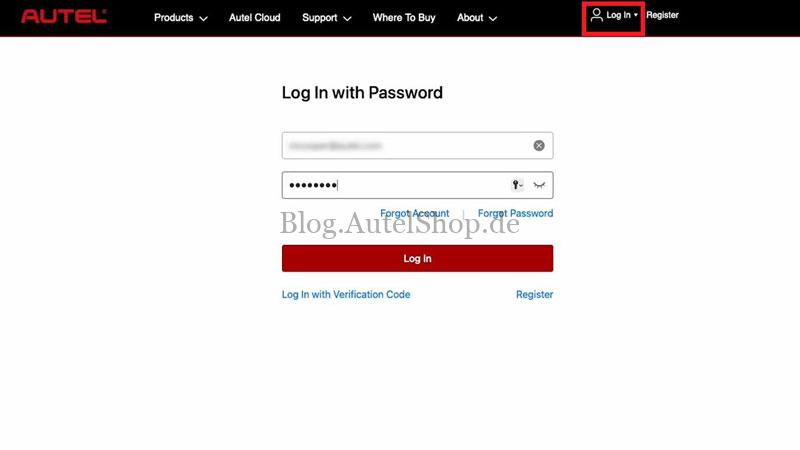Expand the Products dropdown chevron
This screenshot has width=800, height=450.
click(x=204, y=18)
